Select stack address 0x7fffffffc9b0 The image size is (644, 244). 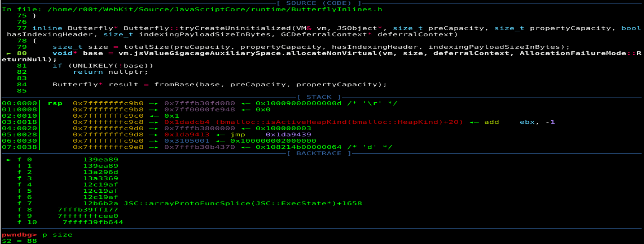point(108,103)
